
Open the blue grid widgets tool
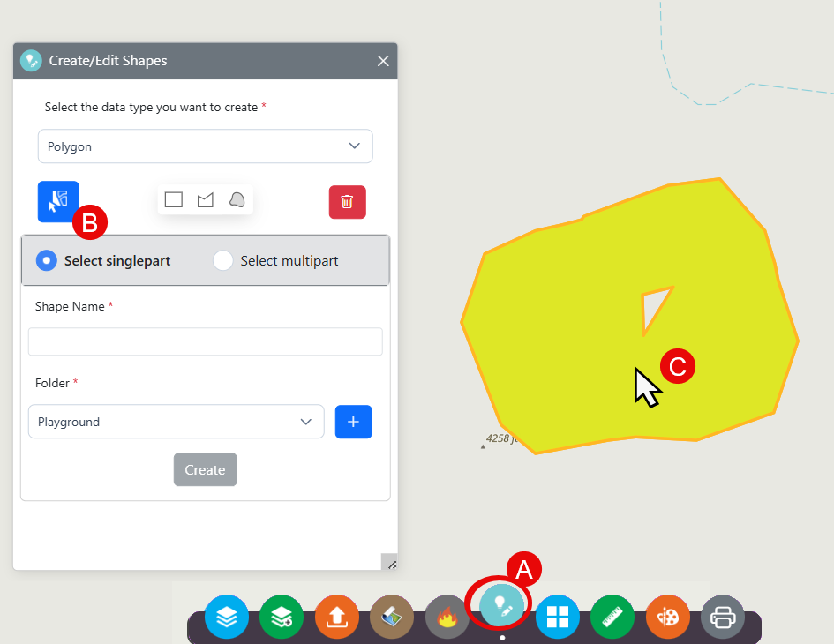pos(557,617)
